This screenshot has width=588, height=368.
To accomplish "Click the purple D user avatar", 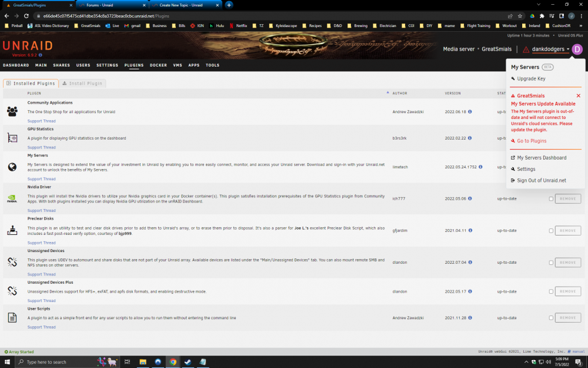I will pyautogui.click(x=577, y=49).
